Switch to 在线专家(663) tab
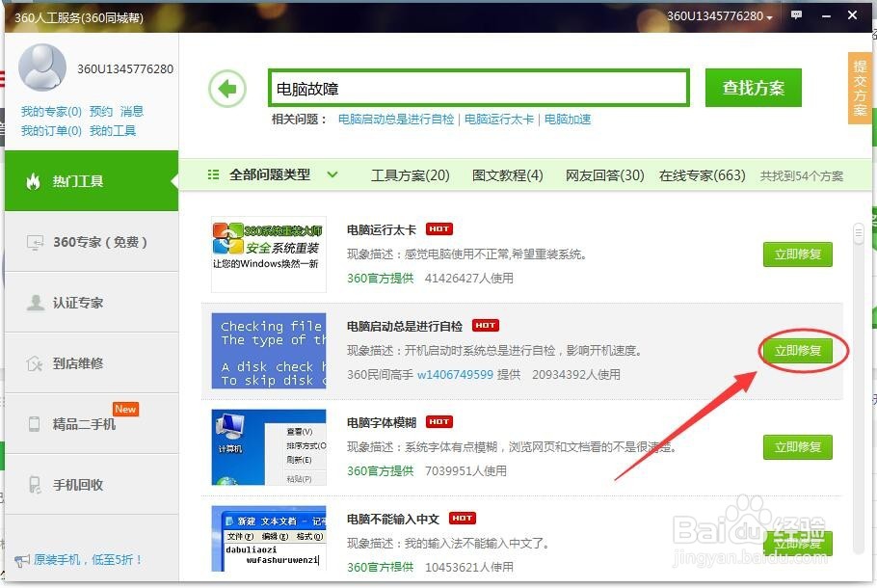877x588 pixels. tap(702, 175)
